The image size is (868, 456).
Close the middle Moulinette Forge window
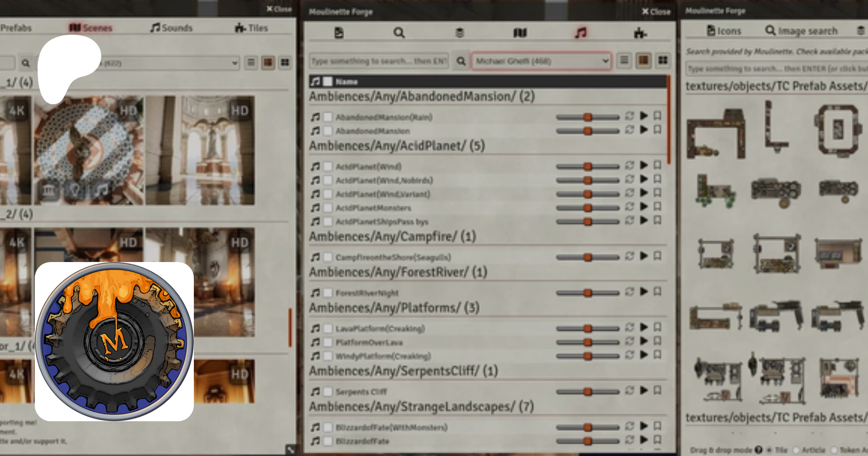(x=656, y=12)
